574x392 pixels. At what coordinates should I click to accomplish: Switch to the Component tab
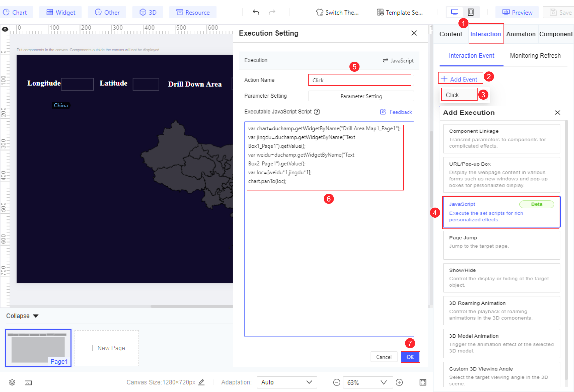[x=556, y=34]
